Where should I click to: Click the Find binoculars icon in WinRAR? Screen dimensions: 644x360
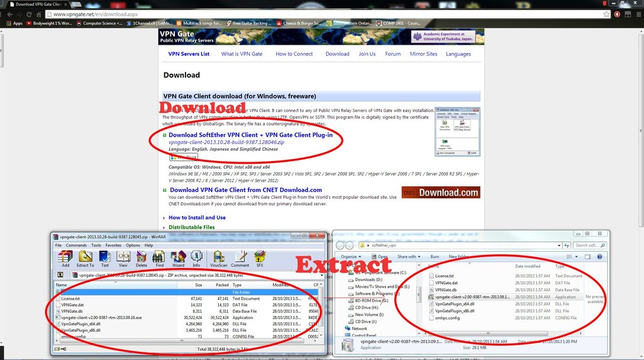point(159,259)
